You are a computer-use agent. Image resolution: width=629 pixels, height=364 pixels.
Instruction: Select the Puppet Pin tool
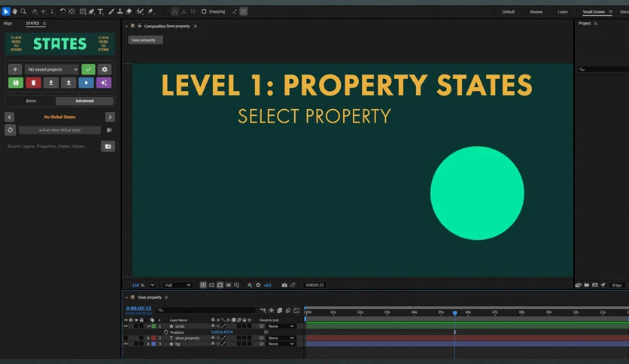click(150, 11)
